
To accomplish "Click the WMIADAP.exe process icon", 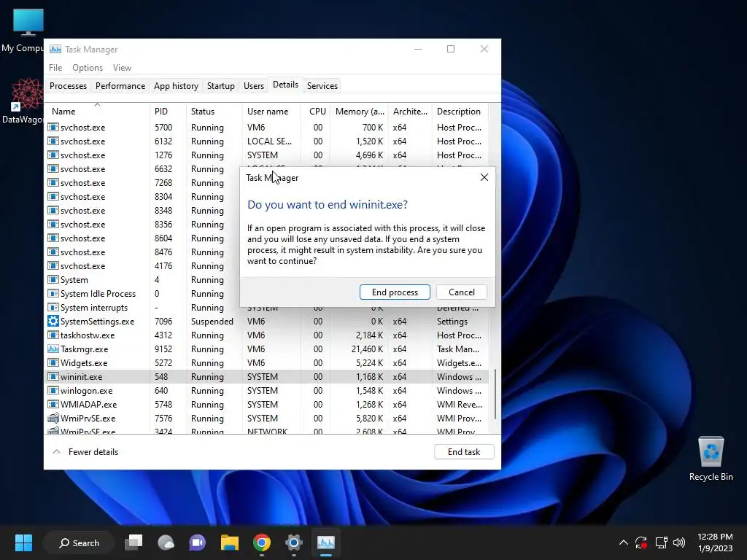I will coord(53,404).
